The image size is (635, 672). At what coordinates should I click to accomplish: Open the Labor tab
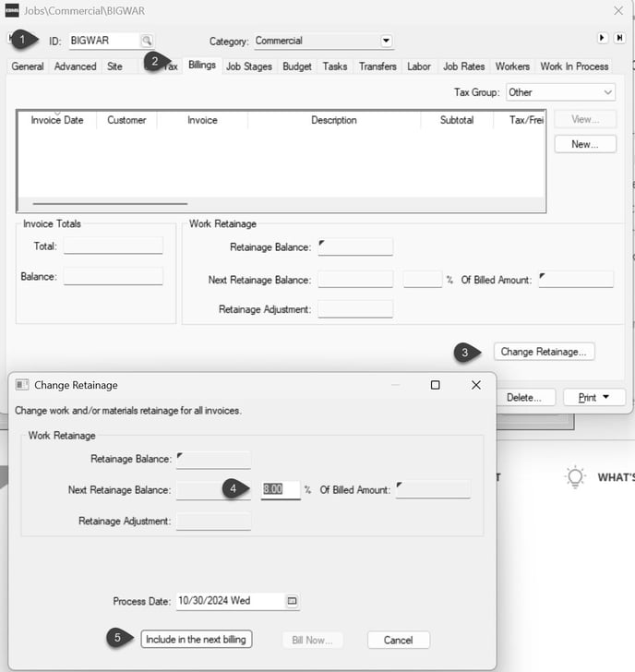coord(419,66)
